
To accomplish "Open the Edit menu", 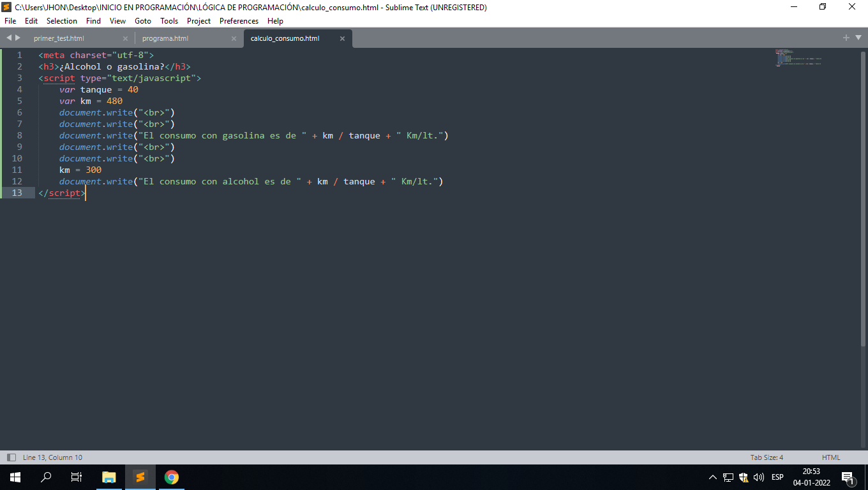I will click(x=31, y=21).
